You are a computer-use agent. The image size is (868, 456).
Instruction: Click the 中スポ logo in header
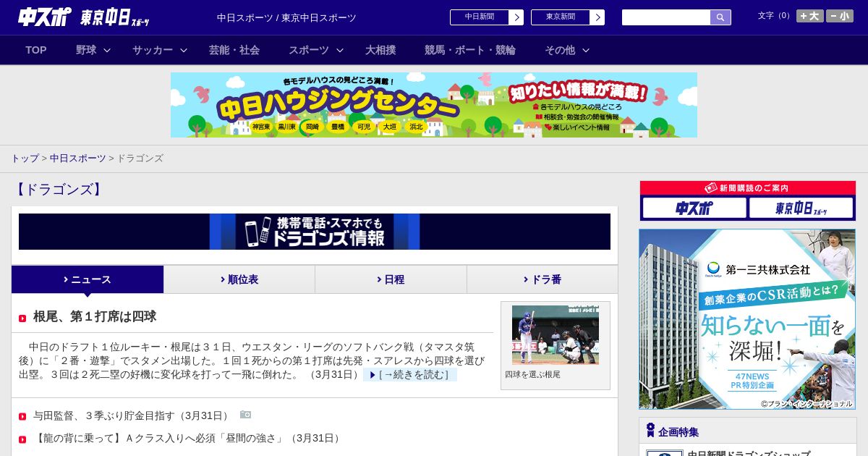(44, 17)
